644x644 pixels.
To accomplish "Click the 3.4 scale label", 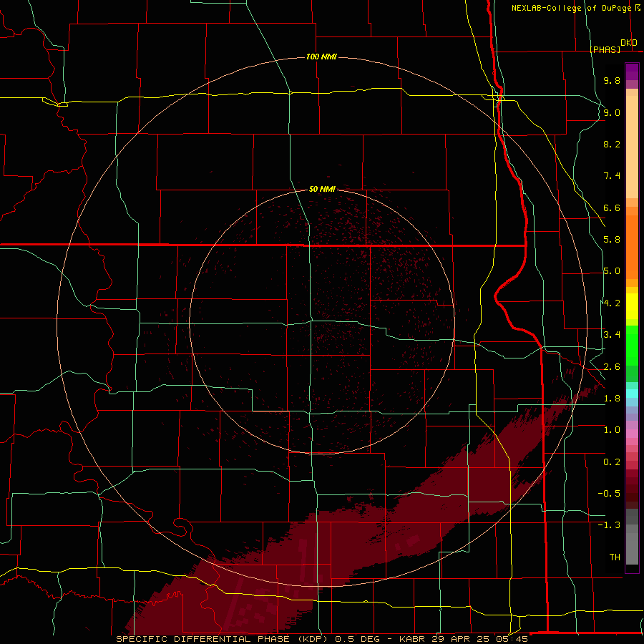I will click(x=612, y=335).
